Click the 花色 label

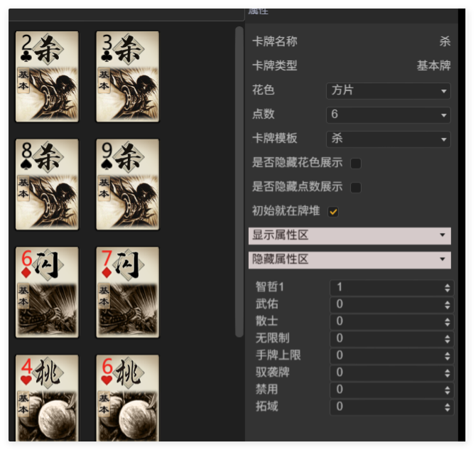pyautogui.click(x=264, y=90)
